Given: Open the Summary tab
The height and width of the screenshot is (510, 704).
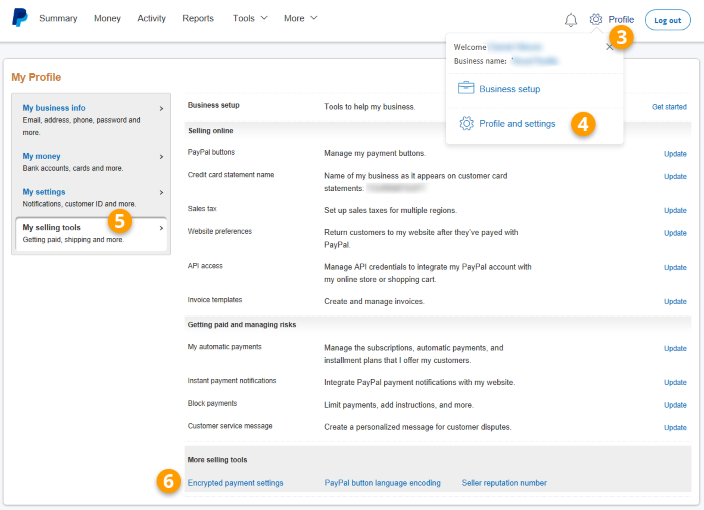Looking at the screenshot, I should tap(58, 18).
